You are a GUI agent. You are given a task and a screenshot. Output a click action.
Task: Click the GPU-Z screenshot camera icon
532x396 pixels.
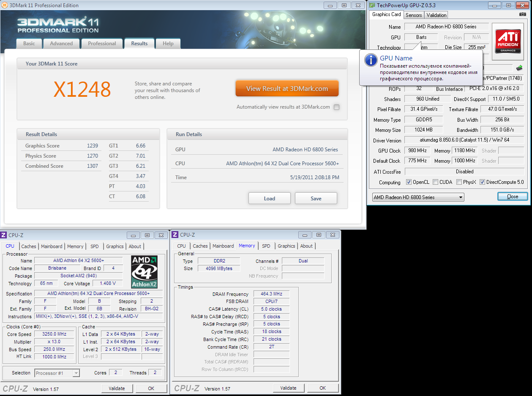(523, 14)
